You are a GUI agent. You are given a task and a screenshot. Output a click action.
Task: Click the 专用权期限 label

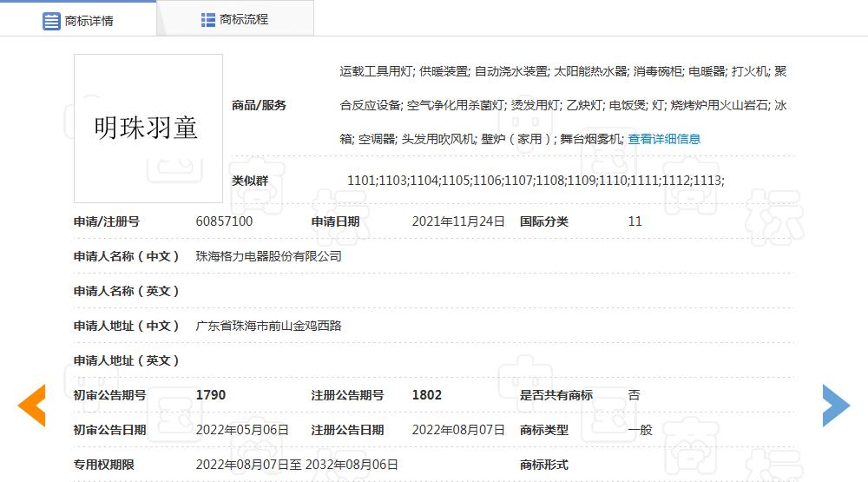point(104,465)
